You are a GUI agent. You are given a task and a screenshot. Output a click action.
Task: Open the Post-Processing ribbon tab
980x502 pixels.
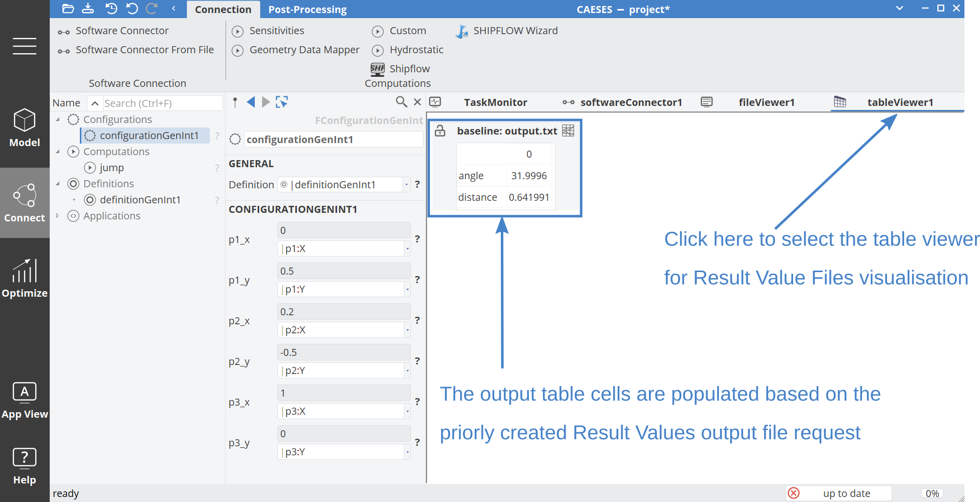[x=307, y=10]
